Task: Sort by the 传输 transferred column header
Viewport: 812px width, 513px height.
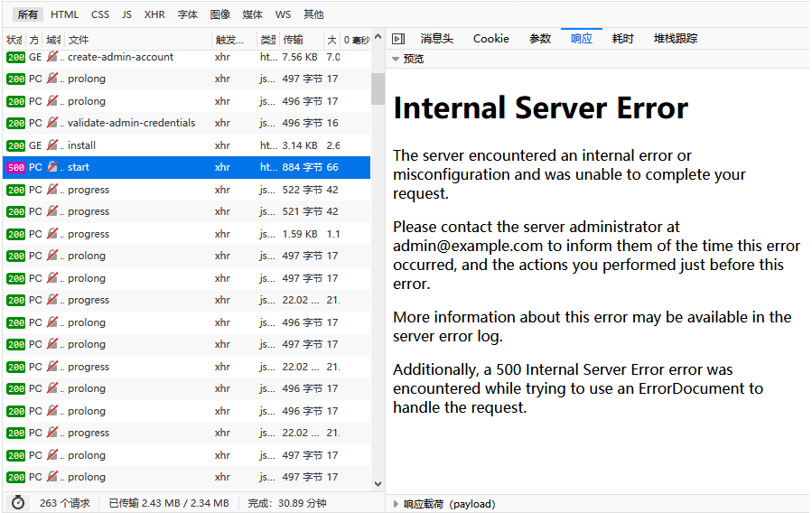Action: coord(293,40)
